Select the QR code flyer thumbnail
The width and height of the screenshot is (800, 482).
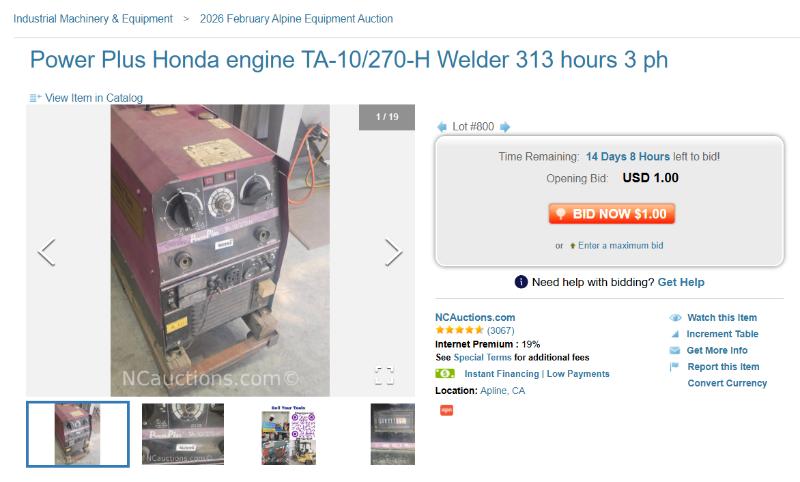(x=289, y=435)
